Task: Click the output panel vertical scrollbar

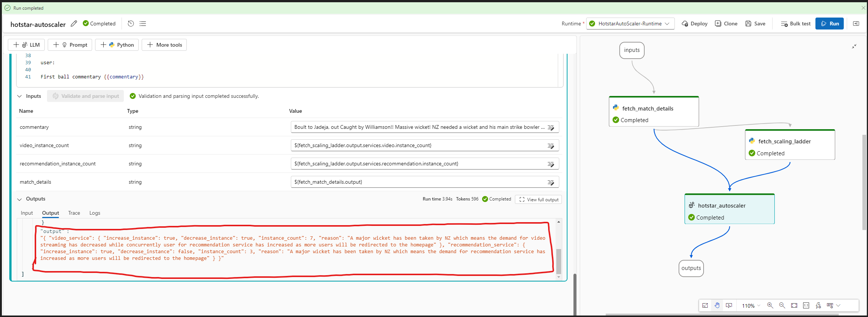Action: [x=559, y=261]
